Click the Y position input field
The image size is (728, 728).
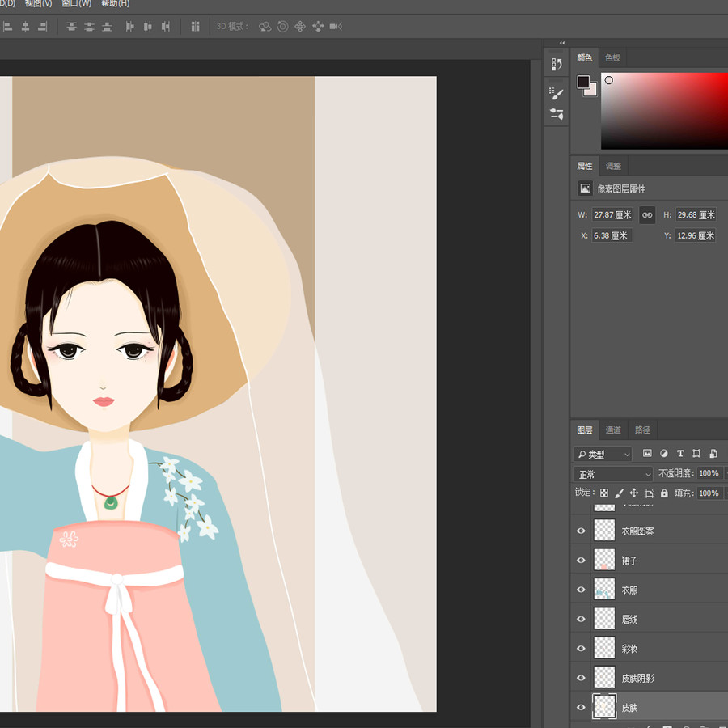click(696, 235)
